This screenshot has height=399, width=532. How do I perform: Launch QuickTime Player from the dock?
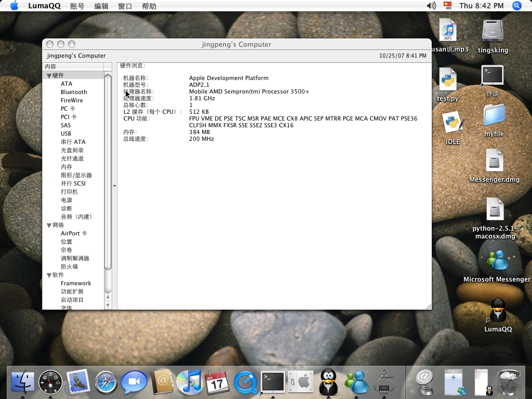click(245, 382)
